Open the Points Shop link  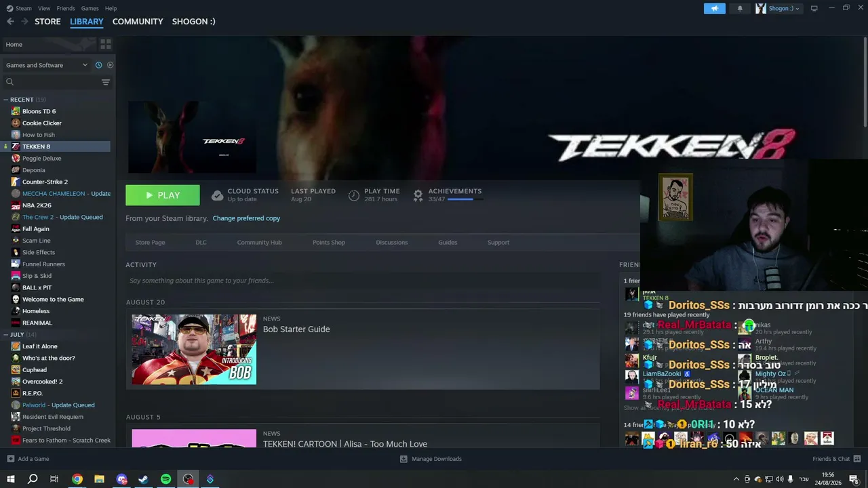pyautogui.click(x=329, y=243)
